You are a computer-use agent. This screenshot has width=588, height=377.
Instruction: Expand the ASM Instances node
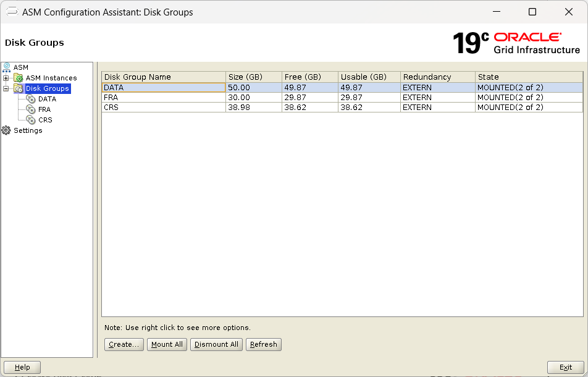click(x=6, y=78)
